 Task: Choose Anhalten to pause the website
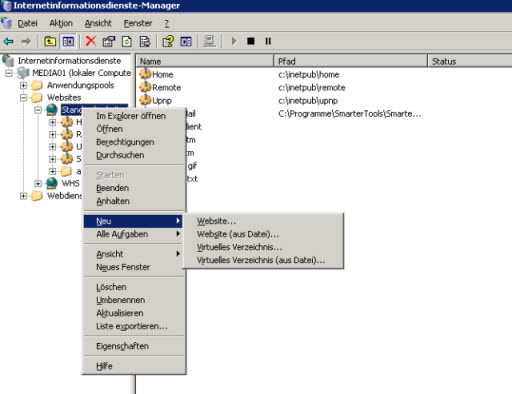(x=133, y=201)
